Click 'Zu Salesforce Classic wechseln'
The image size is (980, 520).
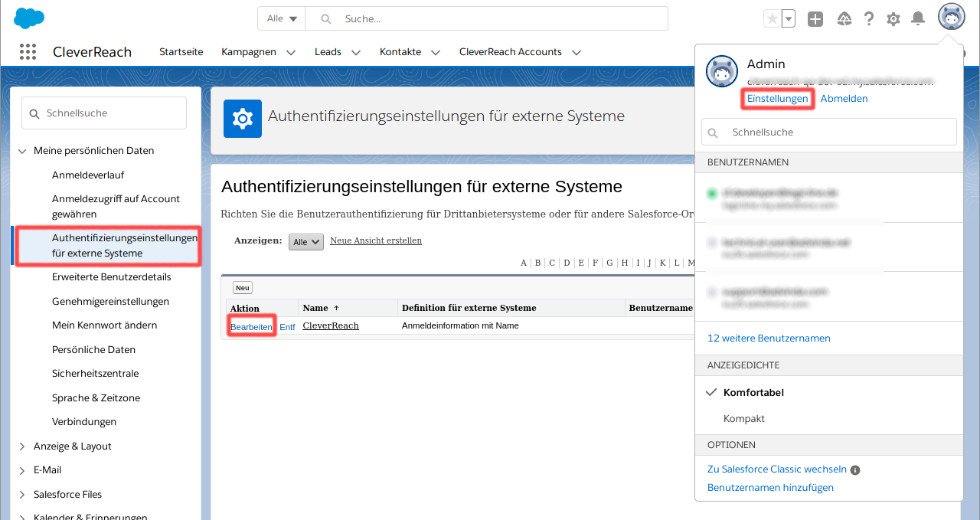pyautogui.click(x=777, y=469)
